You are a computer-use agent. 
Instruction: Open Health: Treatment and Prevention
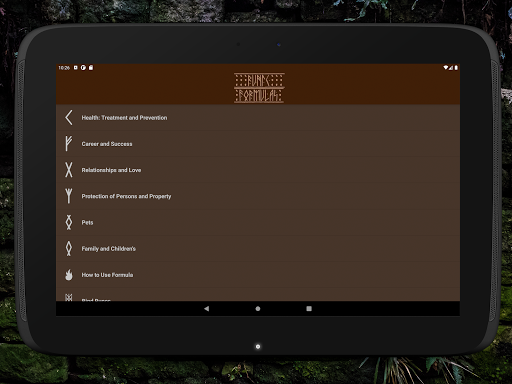pyautogui.click(x=258, y=118)
